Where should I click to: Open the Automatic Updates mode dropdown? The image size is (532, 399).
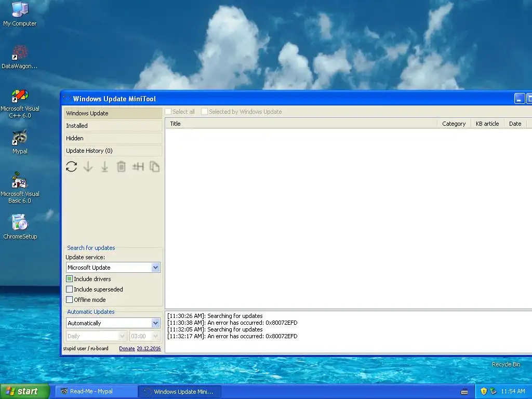click(x=155, y=323)
